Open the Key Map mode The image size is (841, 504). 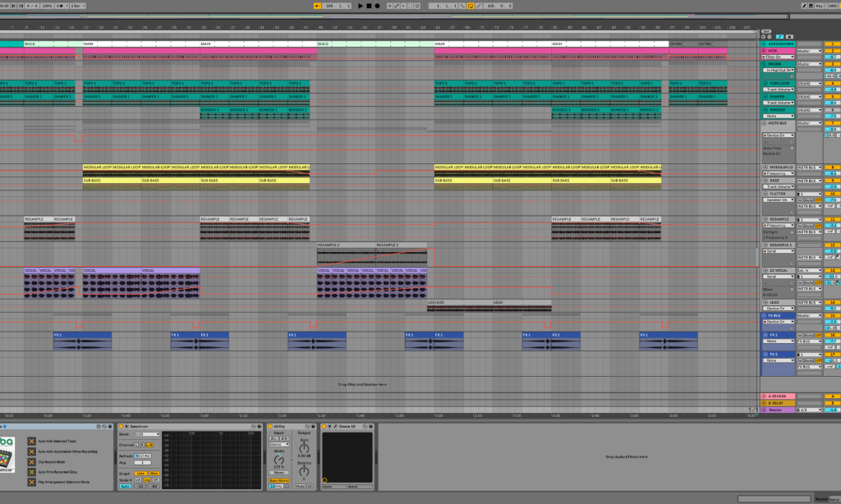(819, 6)
